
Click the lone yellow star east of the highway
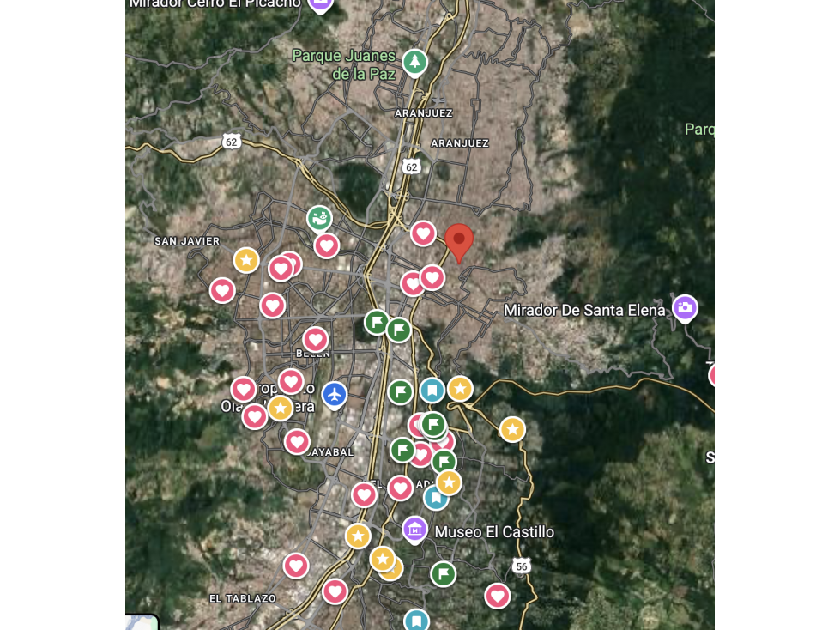513,429
